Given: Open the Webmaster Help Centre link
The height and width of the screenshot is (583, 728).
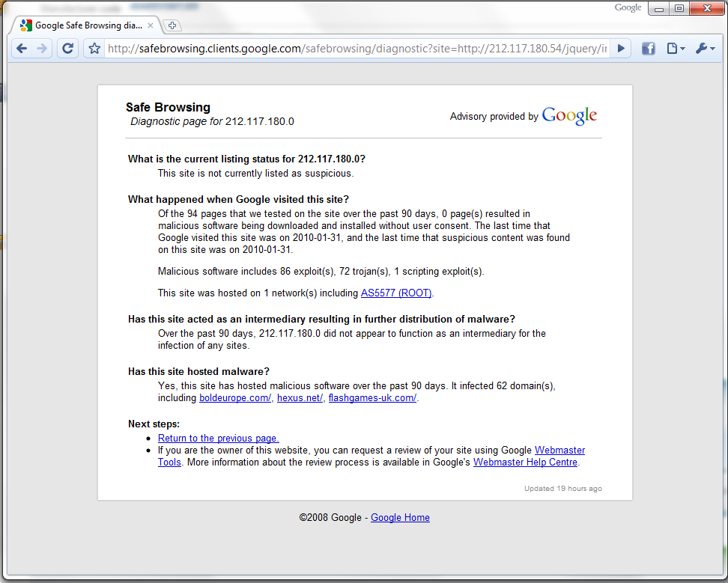Looking at the screenshot, I should tap(525, 462).
